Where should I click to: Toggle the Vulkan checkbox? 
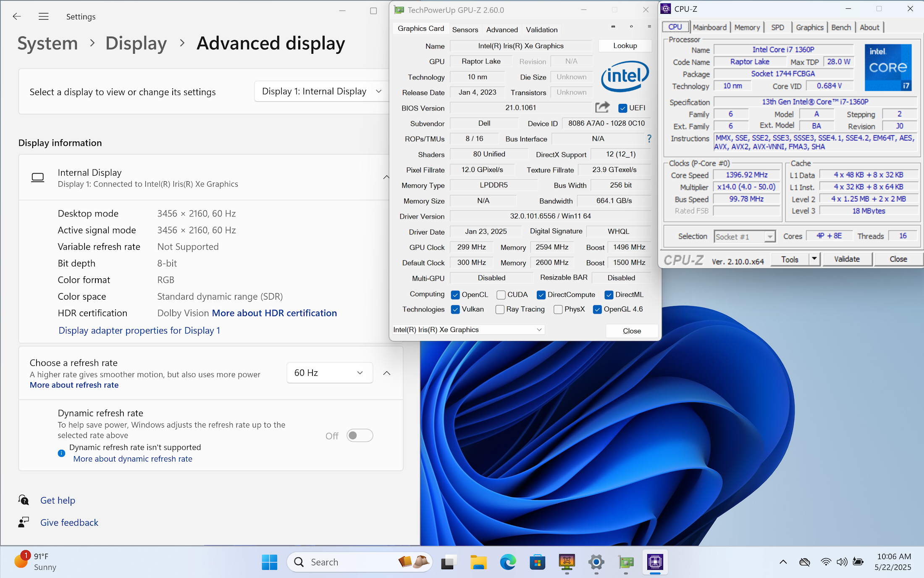[455, 310]
